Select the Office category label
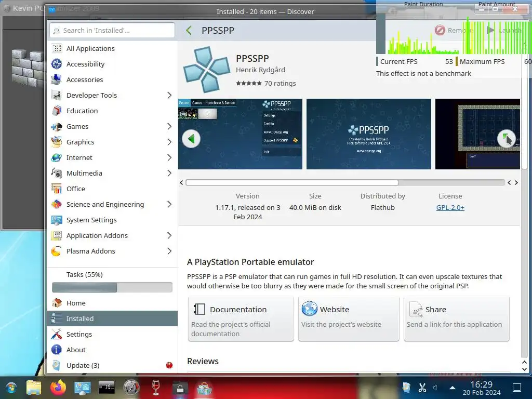532x399 pixels. click(76, 189)
